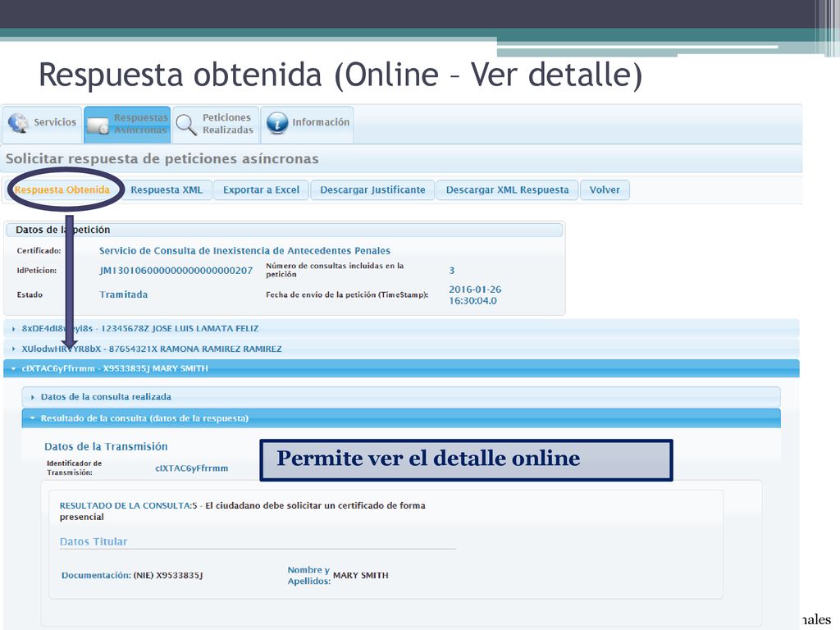Click the Respuestas Asíncronas envelope icon
This screenshot has width=840, height=630.
[98, 126]
